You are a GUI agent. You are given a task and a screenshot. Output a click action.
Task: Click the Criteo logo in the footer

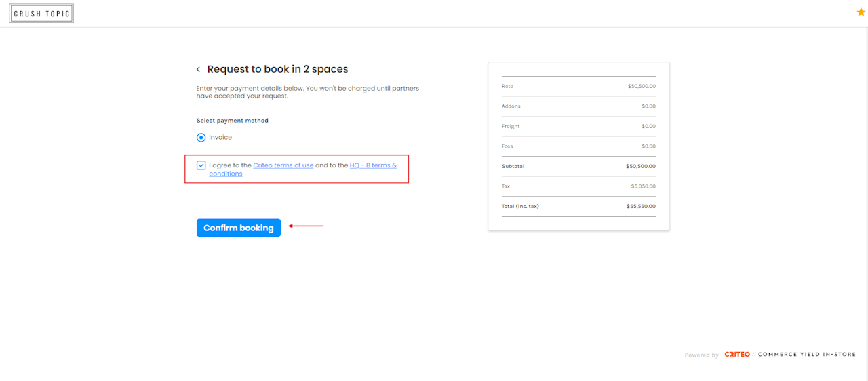tap(737, 355)
